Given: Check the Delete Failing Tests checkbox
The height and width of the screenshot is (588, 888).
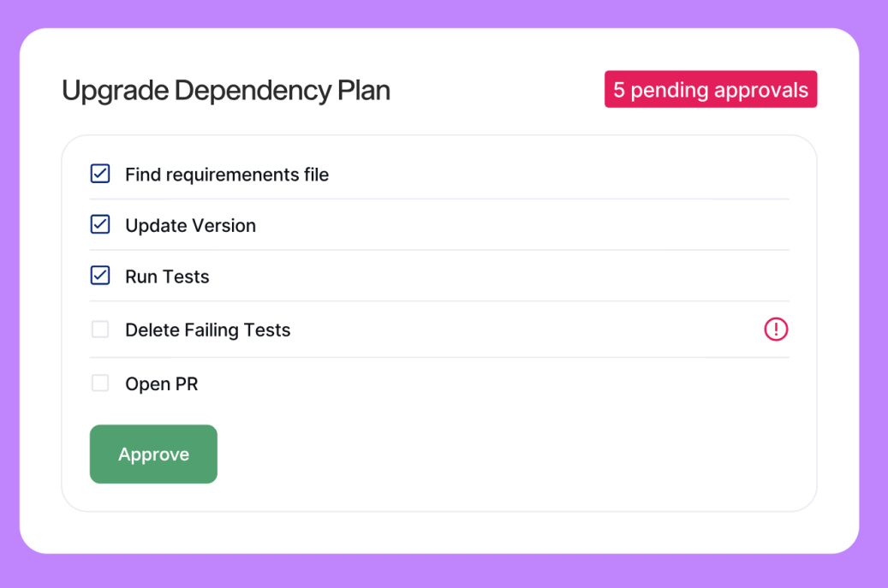Looking at the screenshot, I should [100, 330].
